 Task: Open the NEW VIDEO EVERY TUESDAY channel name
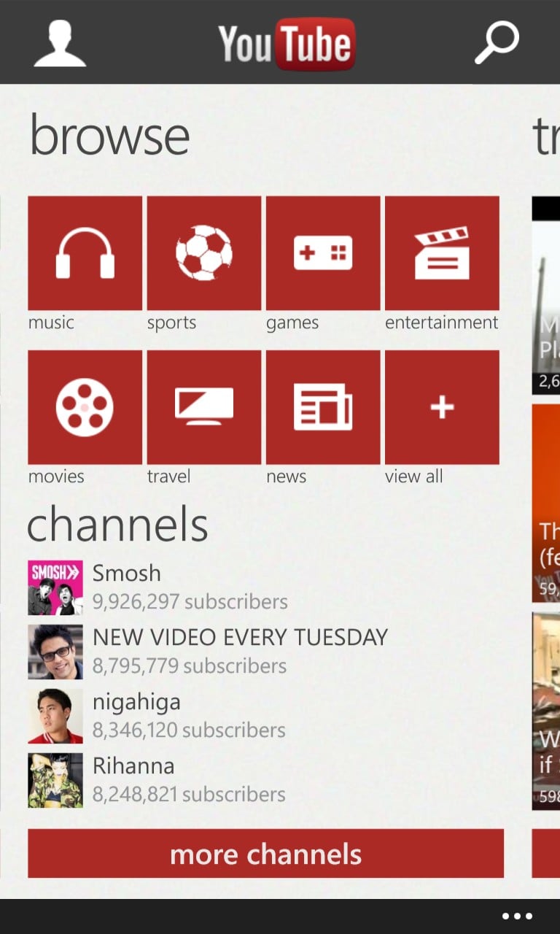click(240, 638)
